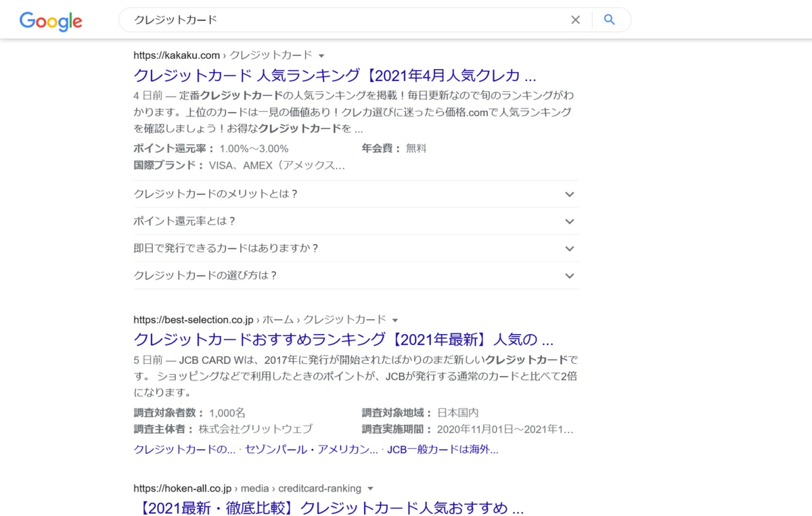
Task: Expand クレジットカードの選び方は？ question
Action: point(356,275)
